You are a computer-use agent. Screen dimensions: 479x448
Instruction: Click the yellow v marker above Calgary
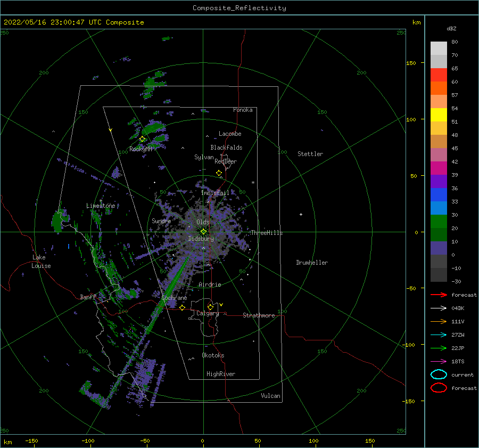point(221,305)
